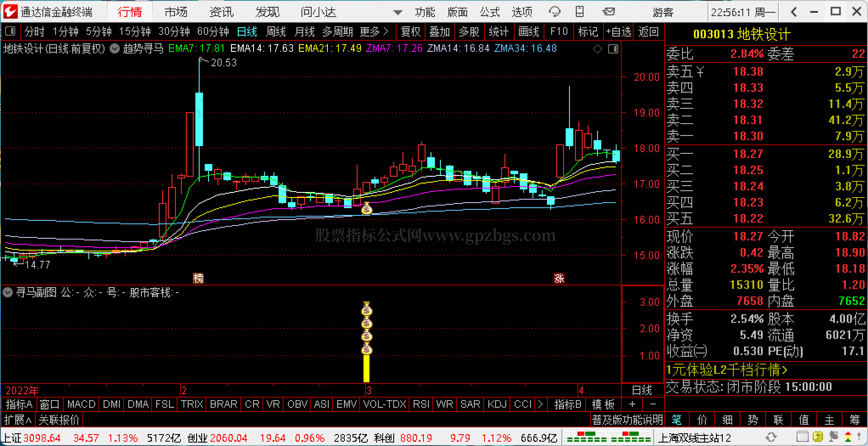
Task: Open the 模板 template tab
Action: coord(603,404)
